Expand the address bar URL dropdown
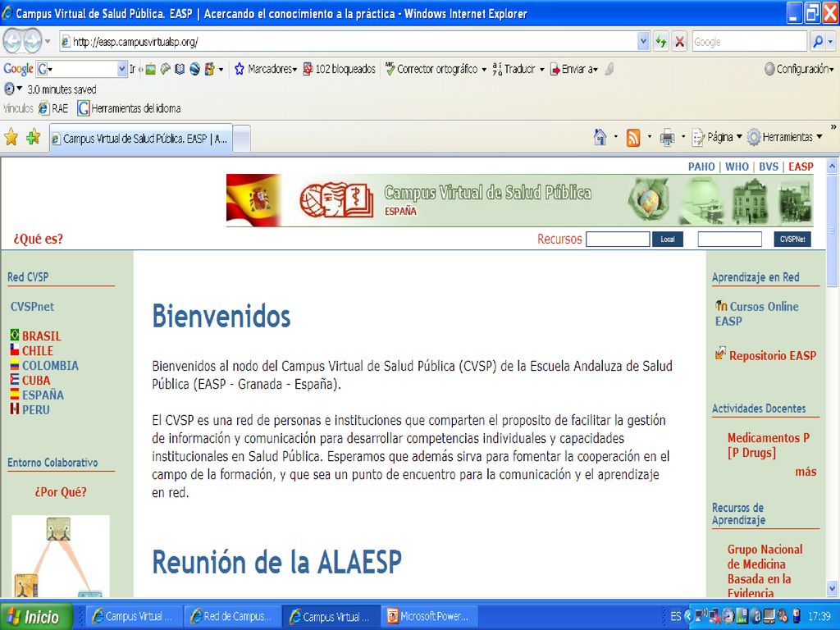The height and width of the screenshot is (630, 840). pyautogui.click(x=643, y=41)
